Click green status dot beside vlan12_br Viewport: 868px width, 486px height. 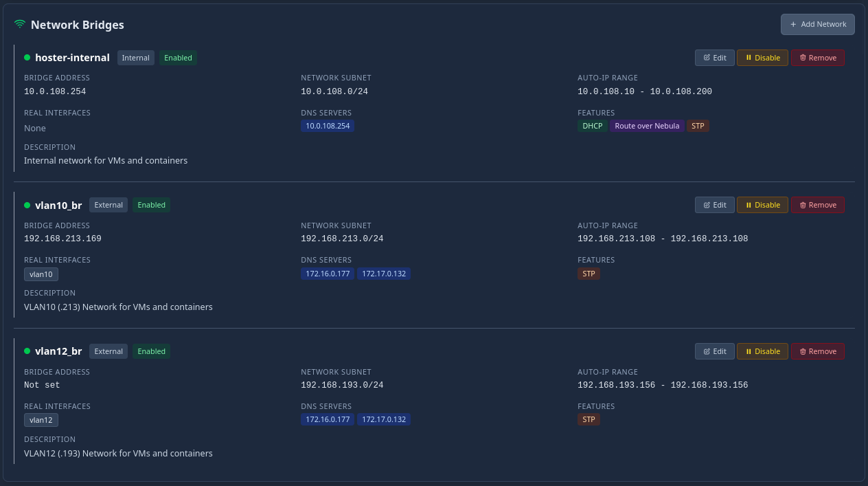(27, 351)
